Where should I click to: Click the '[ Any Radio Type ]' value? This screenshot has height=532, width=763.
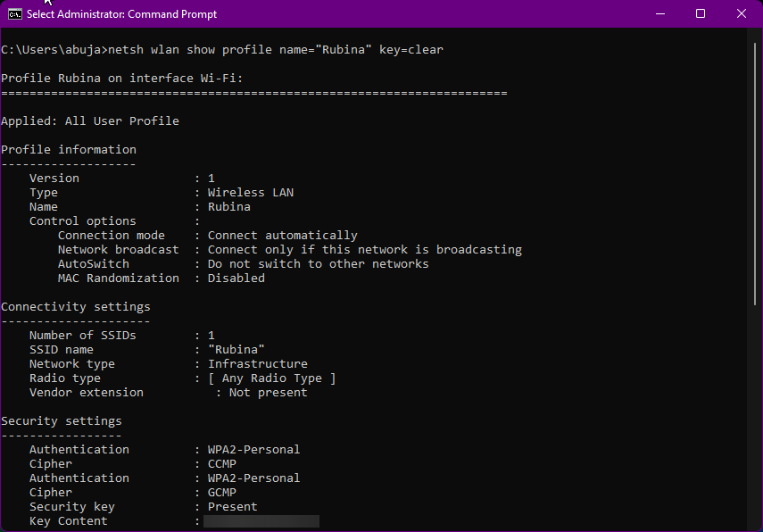tap(271, 378)
